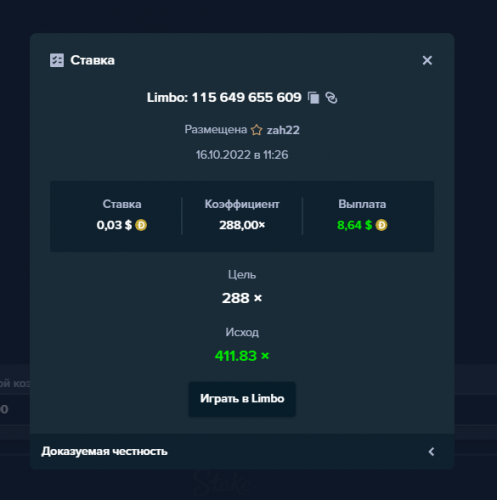Click the star icon next to zah22
497x500 pixels.
coord(256,130)
